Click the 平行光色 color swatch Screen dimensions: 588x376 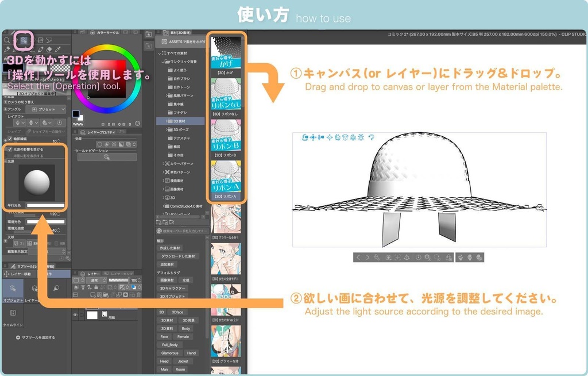[x=45, y=205]
